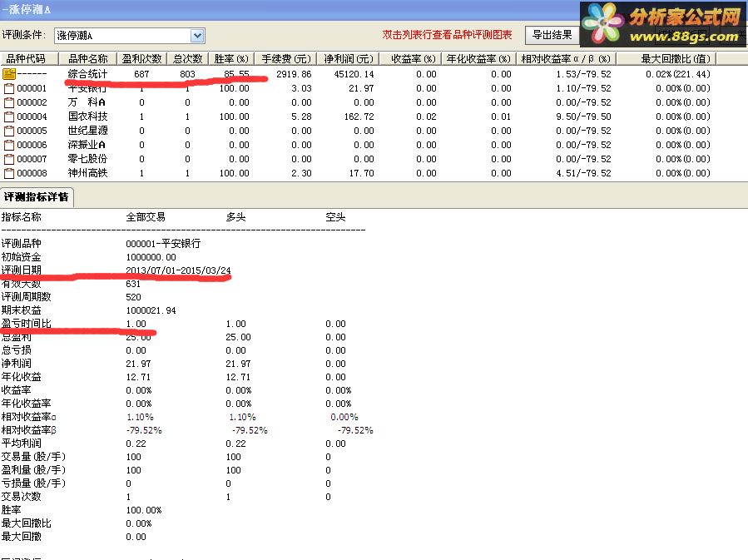Click the 综合统计 folder icon
This screenshot has width=748, height=560.
[x=9, y=74]
